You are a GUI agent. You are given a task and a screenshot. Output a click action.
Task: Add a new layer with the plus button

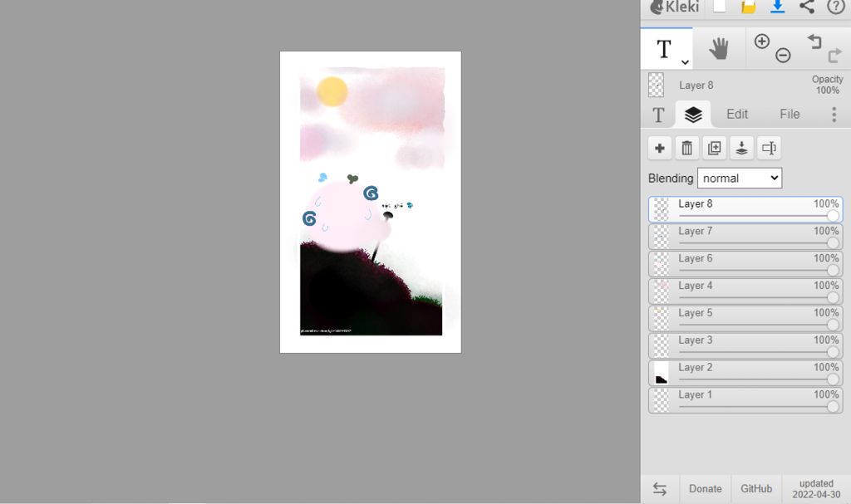pos(660,148)
